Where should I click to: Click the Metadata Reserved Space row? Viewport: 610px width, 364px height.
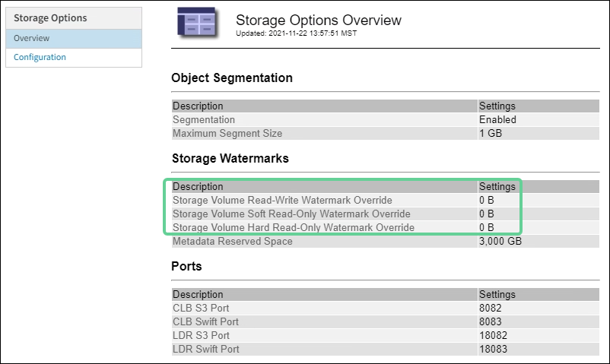click(x=232, y=241)
